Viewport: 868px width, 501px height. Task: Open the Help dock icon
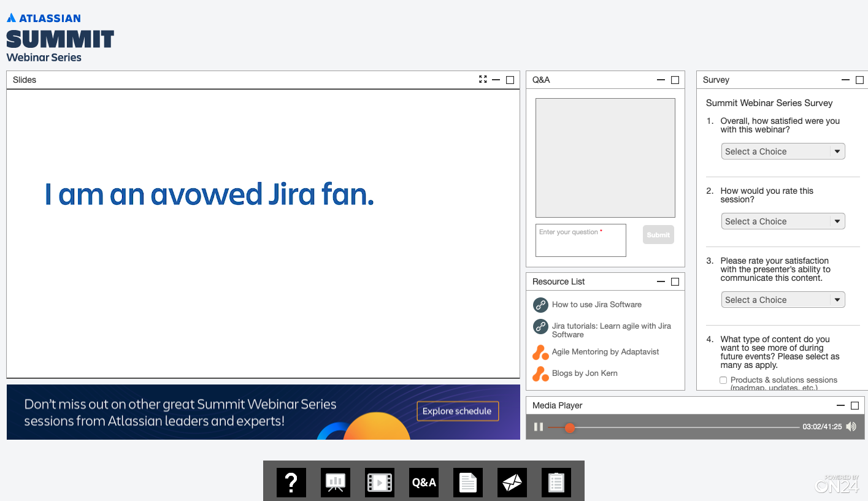[291, 483]
